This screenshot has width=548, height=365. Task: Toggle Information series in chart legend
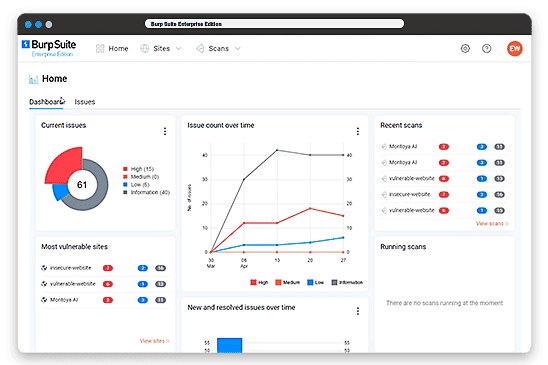pyautogui.click(x=347, y=282)
